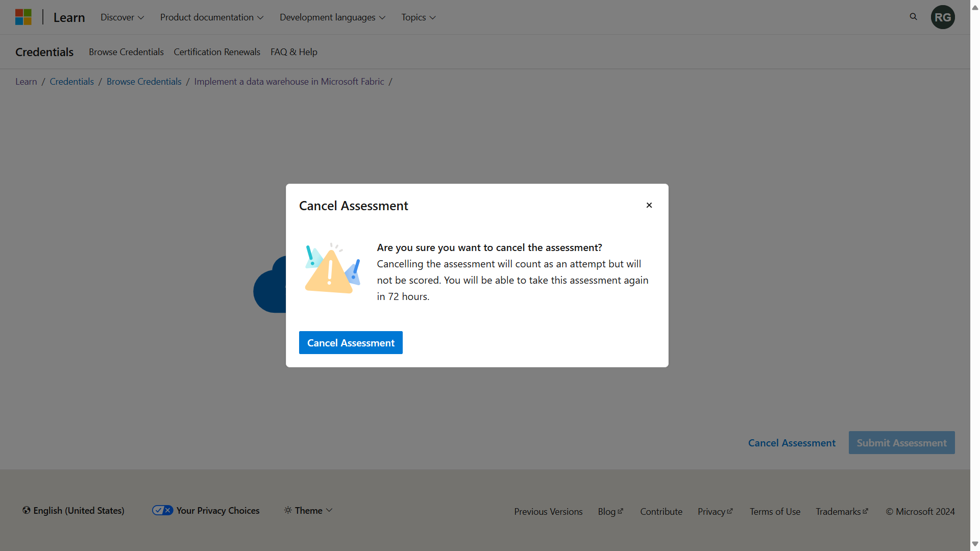Click the sun icon beside Theme

pyautogui.click(x=288, y=510)
